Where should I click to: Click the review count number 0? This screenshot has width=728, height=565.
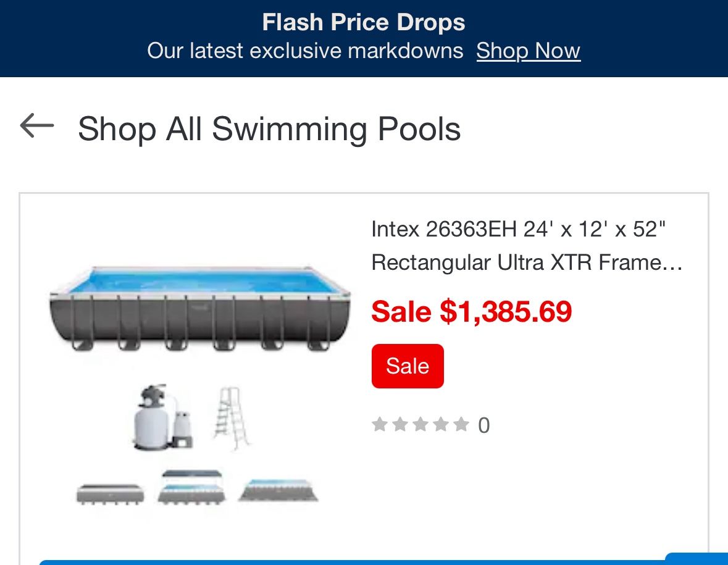tap(484, 425)
